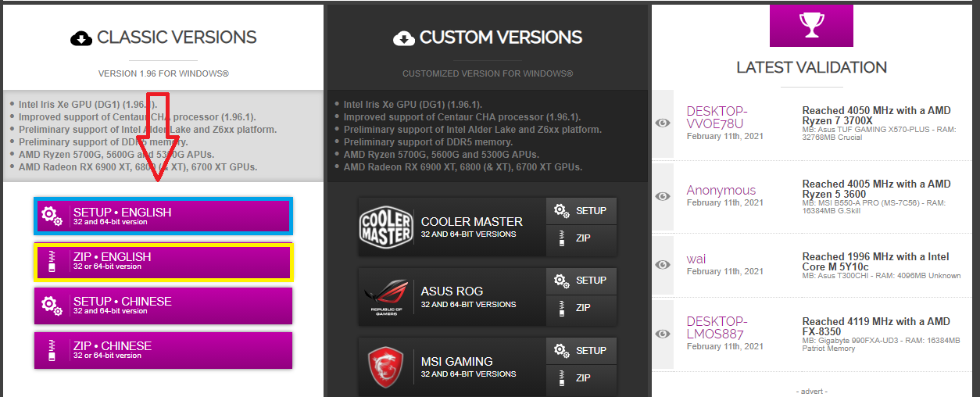Open the DESKTOP-VVOE78U validation link
Screen dimensions: 980x397
[x=717, y=117]
